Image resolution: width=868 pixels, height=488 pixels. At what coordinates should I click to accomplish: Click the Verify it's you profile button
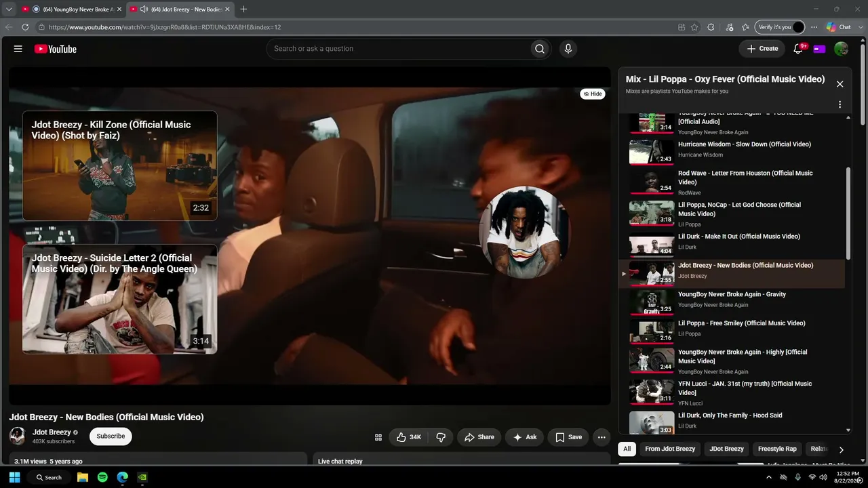coord(779,27)
